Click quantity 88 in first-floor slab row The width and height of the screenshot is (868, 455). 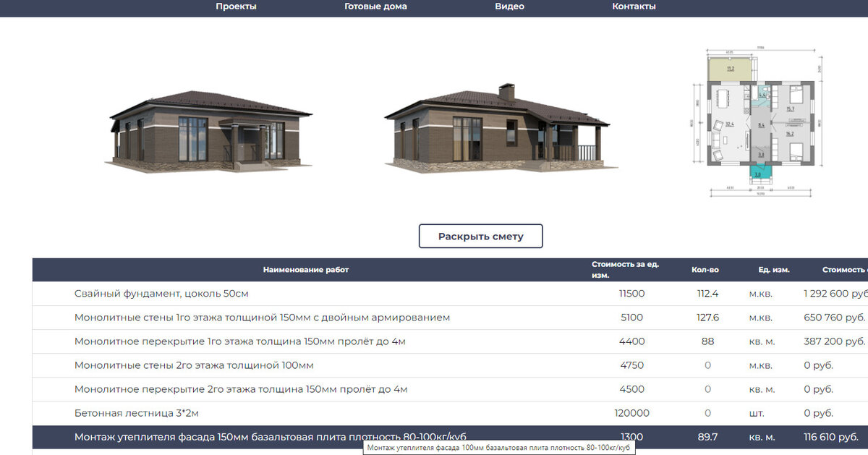coord(707,341)
